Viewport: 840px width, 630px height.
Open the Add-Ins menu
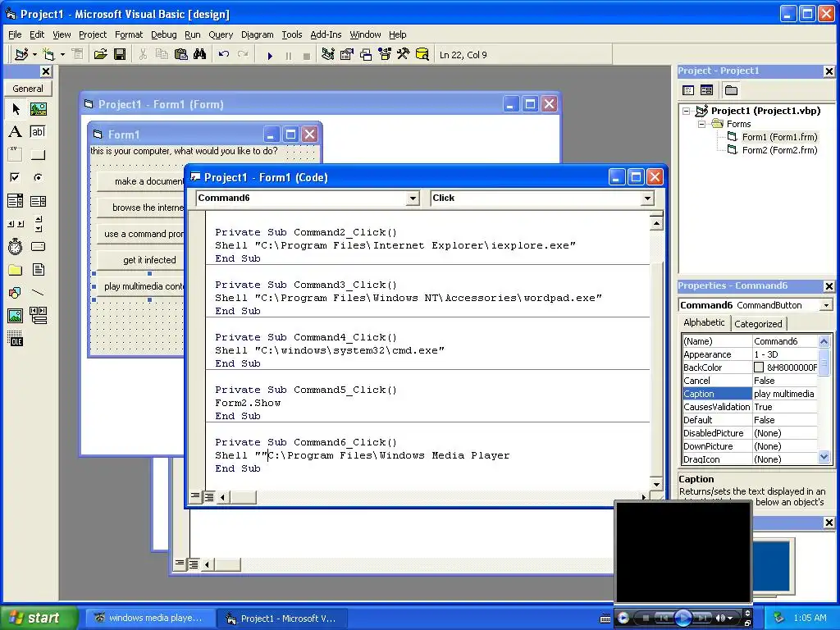[x=326, y=34]
